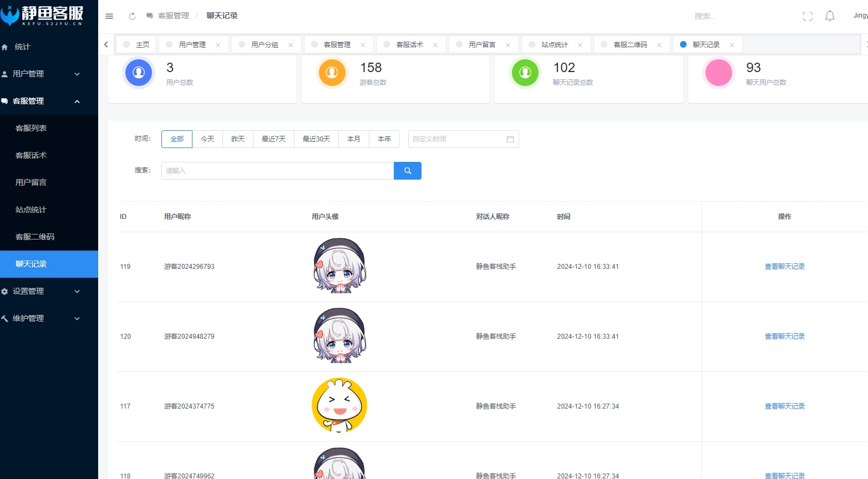This screenshot has height=479, width=868.
Task: View chat record for 游客2024296793
Action: (x=784, y=267)
